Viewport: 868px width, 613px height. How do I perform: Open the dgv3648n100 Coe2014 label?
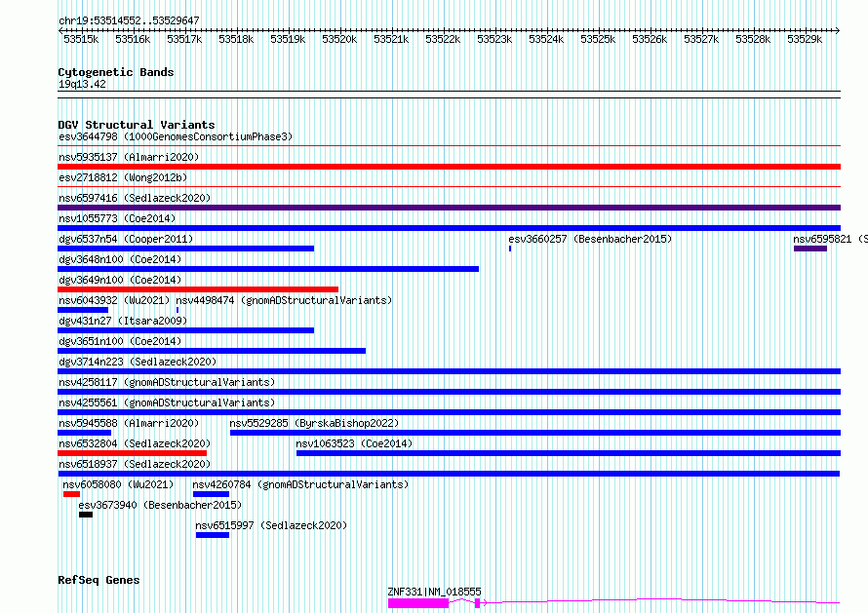coord(120,259)
